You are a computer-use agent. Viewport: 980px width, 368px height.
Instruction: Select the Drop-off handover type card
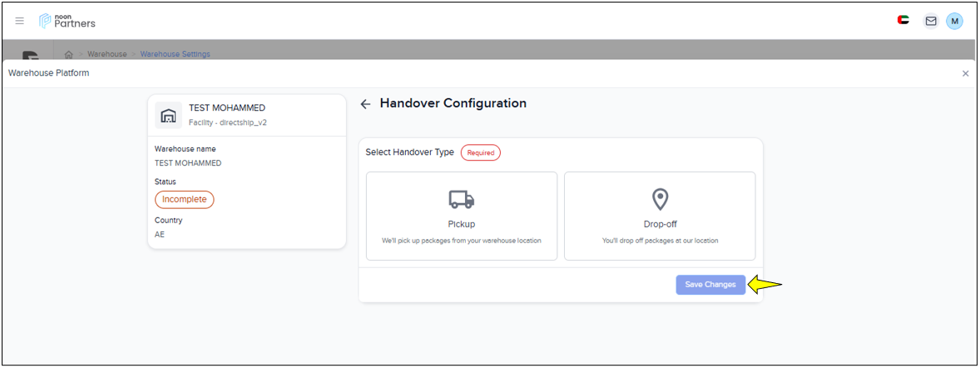[x=660, y=216]
